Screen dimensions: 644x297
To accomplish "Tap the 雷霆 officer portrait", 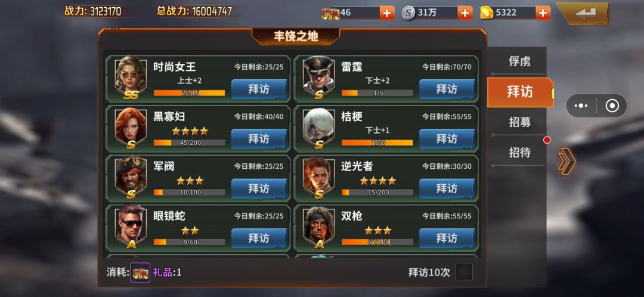I will [318, 77].
